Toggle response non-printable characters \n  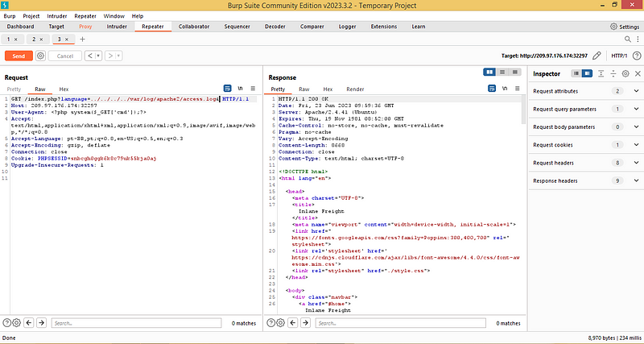pyautogui.click(x=505, y=89)
